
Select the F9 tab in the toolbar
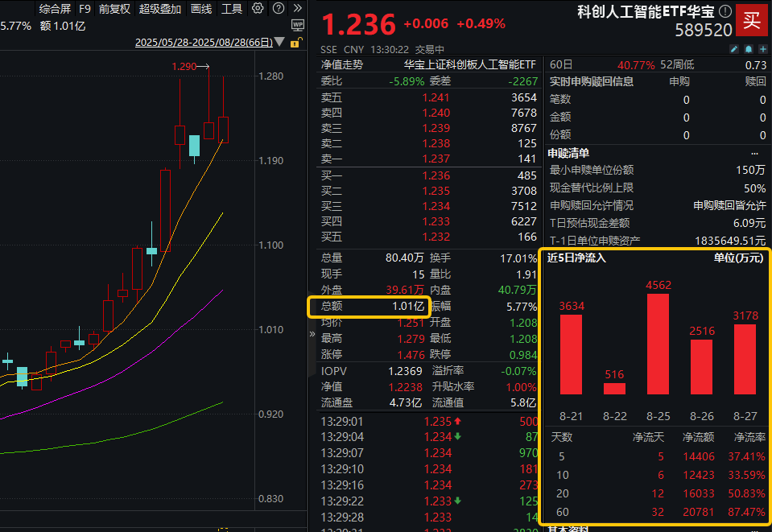click(85, 9)
